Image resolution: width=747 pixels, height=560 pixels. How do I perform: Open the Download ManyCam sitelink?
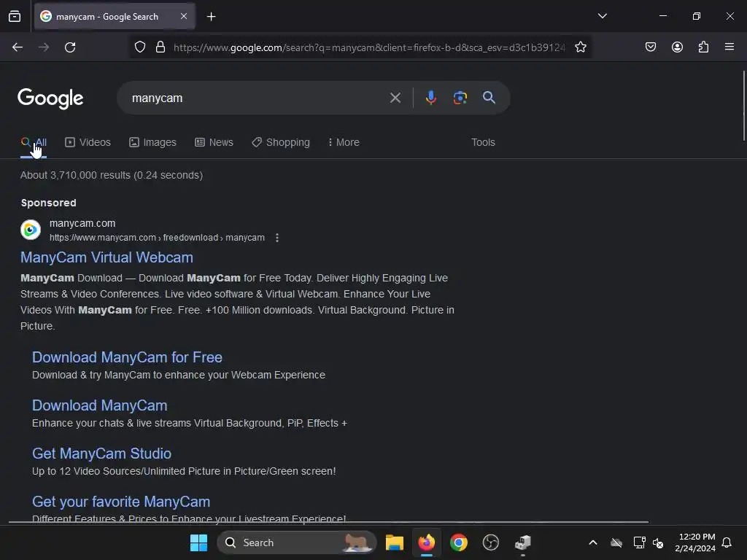click(99, 405)
